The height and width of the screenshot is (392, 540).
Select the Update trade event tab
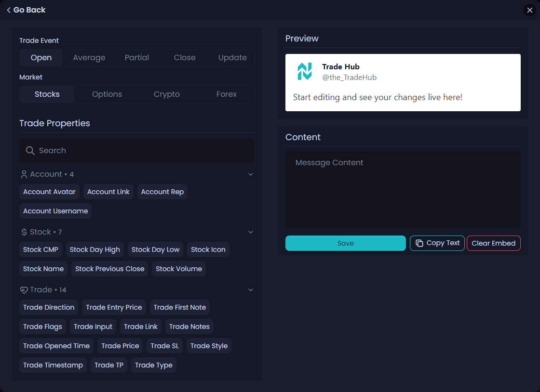(x=232, y=58)
